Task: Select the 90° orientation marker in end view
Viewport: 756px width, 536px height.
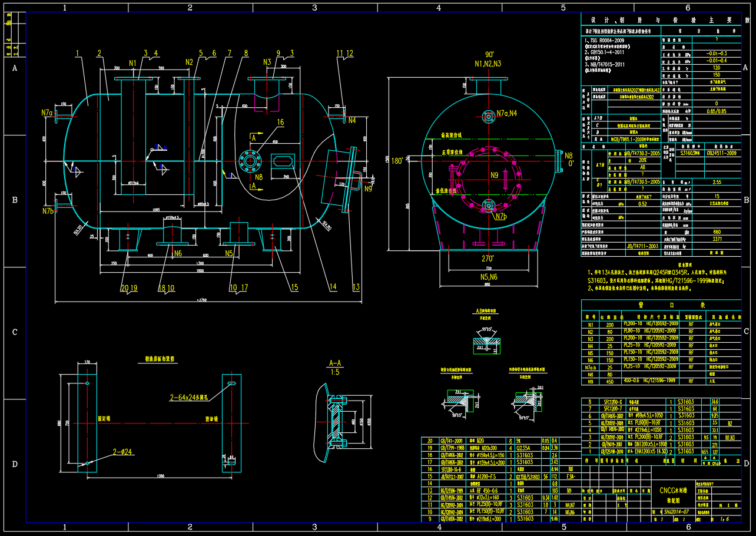Action: coord(489,55)
